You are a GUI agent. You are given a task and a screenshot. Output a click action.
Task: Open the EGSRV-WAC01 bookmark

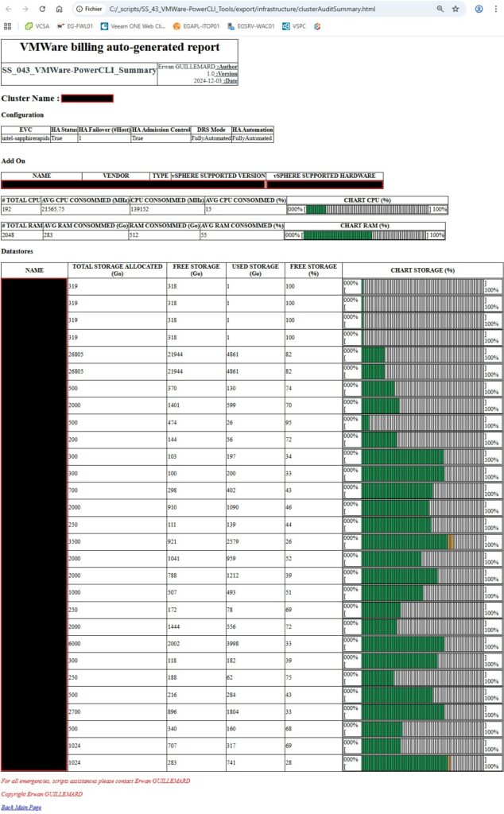[250, 25]
